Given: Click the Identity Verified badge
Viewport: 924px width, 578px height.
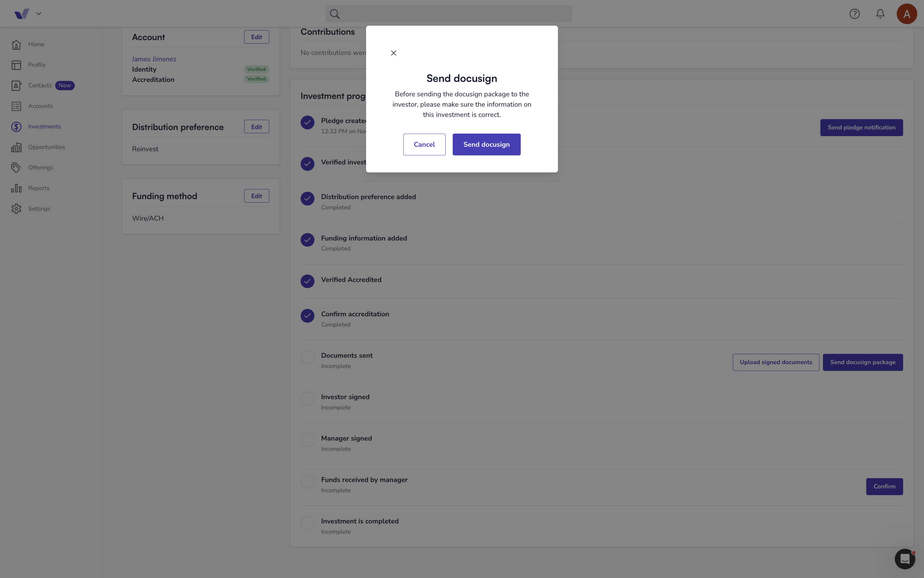Looking at the screenshot, I should [257, 69].
